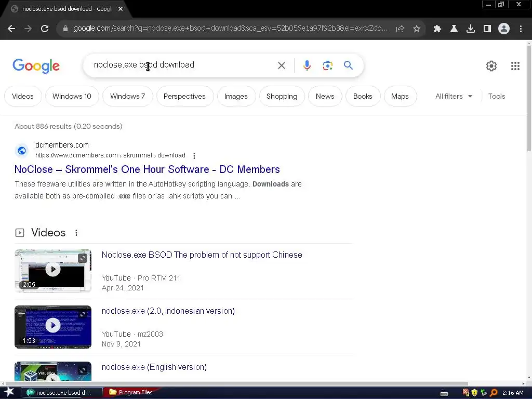Screen dimensions: 532x399
Task: Open the Extensions puzzle icon
Action: (x=437, y=29)
